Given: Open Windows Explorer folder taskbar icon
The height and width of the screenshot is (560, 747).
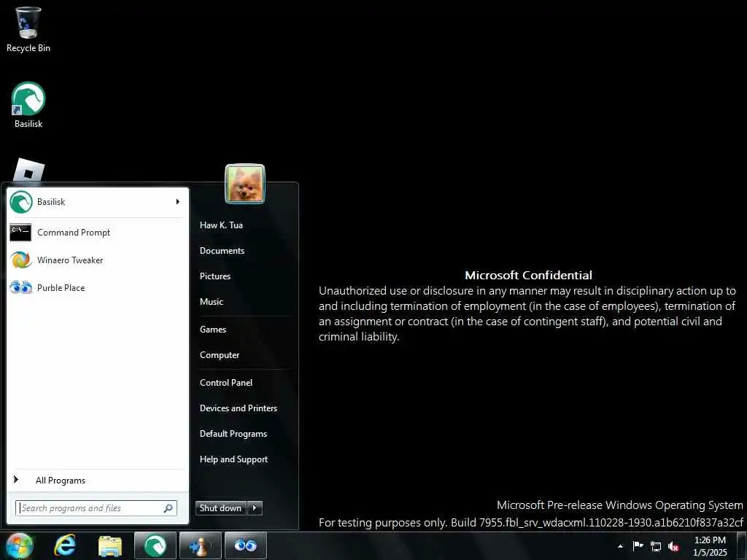Looking at the screenshot, I should coord(110,545).
